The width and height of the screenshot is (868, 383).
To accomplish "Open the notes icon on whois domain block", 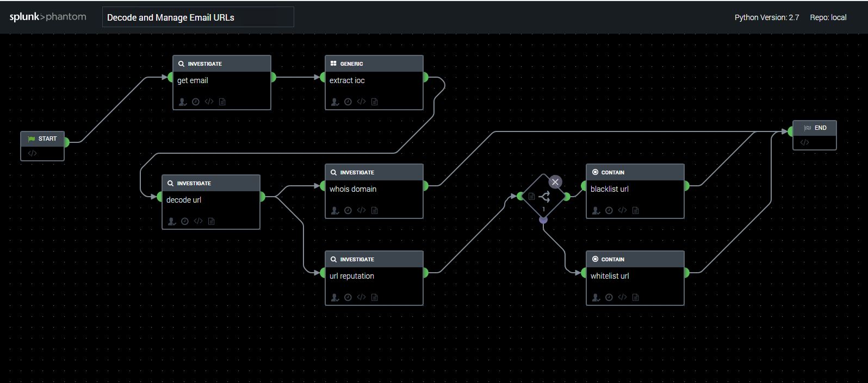I will click(x=374, y=210).
